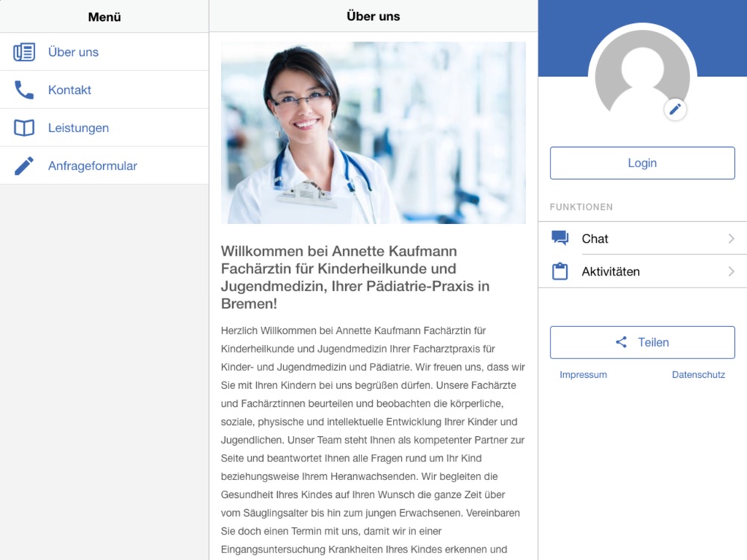Screen dimensions: 747x560
Task: Click the Chat speech bubbles icon
Action: click(560, 237)
